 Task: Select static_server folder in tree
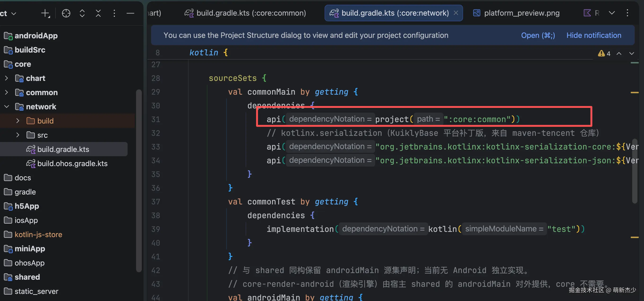coord(31,292)
